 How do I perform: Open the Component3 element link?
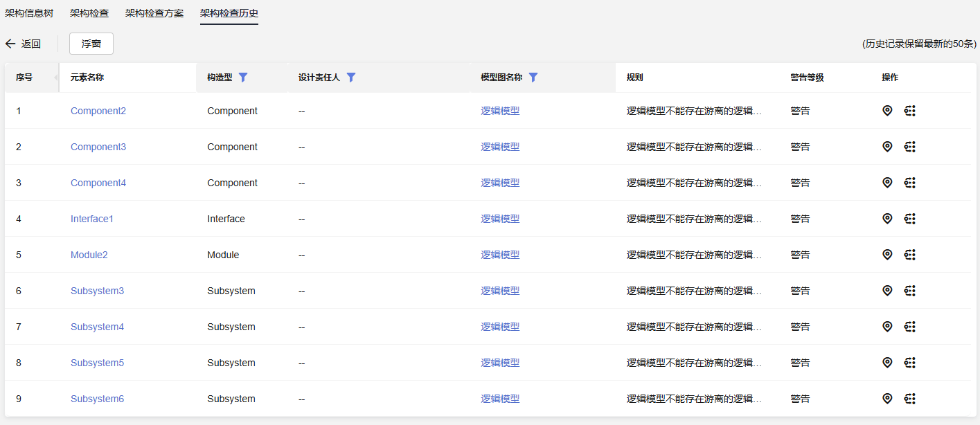point(98,147)
